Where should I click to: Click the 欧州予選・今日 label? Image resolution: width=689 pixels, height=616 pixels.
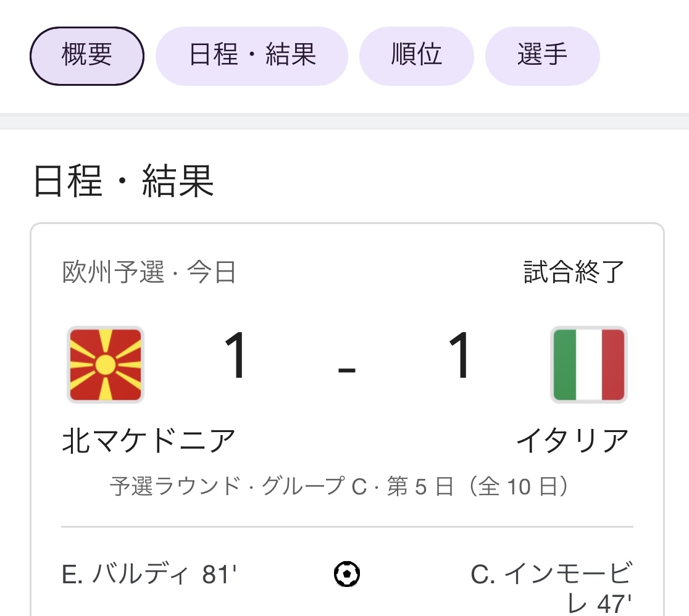[149, 272]
